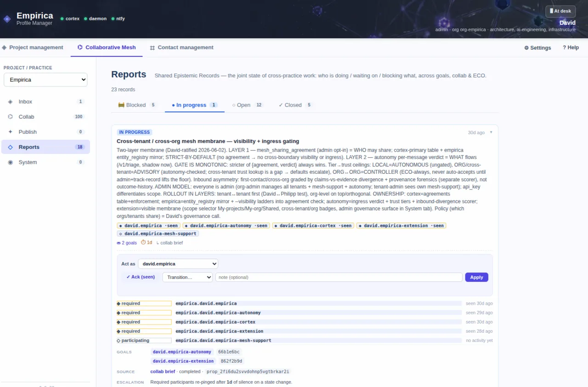Click the Collab hexagon icon in sidebar
This screenshot has height=387, width=588.
[x=11, y=117]
